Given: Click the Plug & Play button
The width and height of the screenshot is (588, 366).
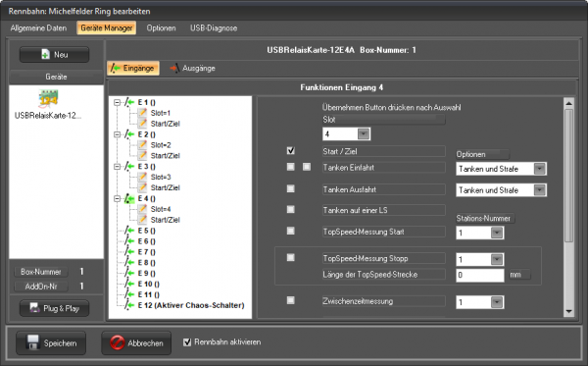Looking at the screenshot, I should coord(54,308).
